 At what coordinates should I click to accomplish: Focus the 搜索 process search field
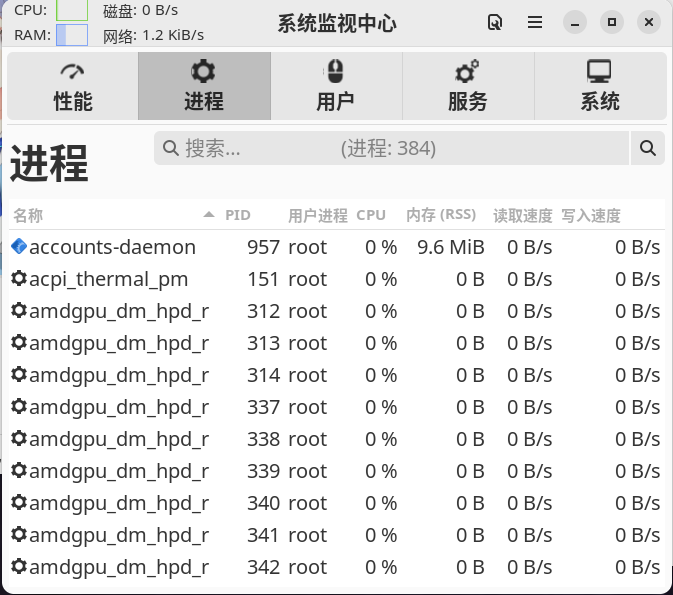tap(392, 149)
